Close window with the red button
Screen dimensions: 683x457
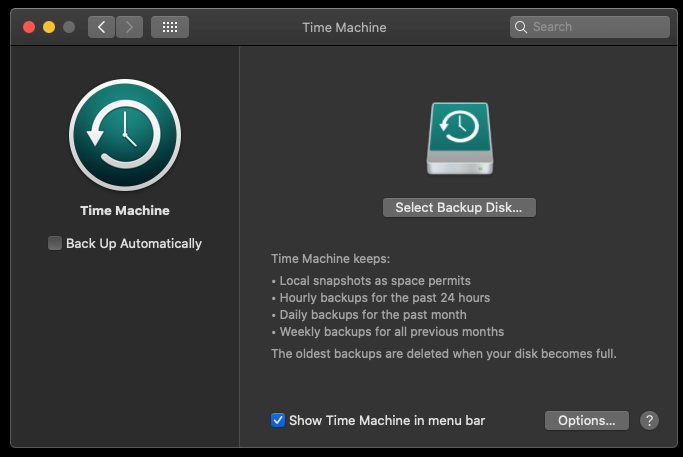click(29, 27)
